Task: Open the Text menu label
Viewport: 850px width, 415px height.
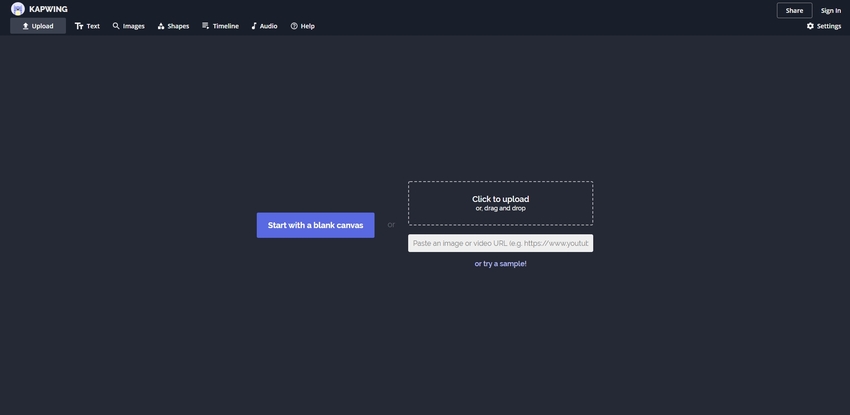Action: 93,26
